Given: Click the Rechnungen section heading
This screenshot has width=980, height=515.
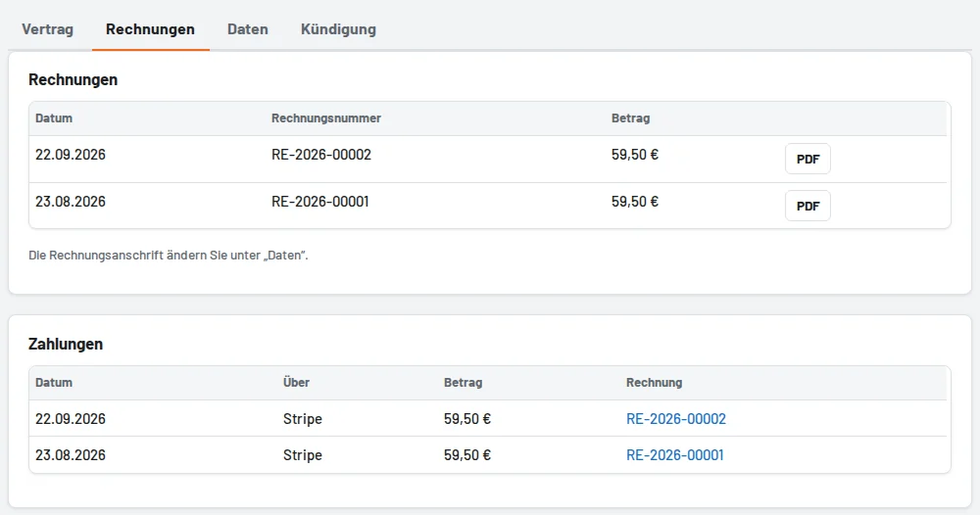Looking at the screenshot, I should tap(73, 80).
